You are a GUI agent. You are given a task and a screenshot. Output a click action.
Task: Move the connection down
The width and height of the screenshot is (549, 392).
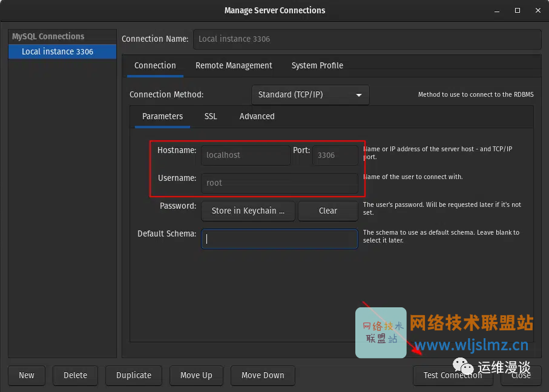click(x=263, y=375)
